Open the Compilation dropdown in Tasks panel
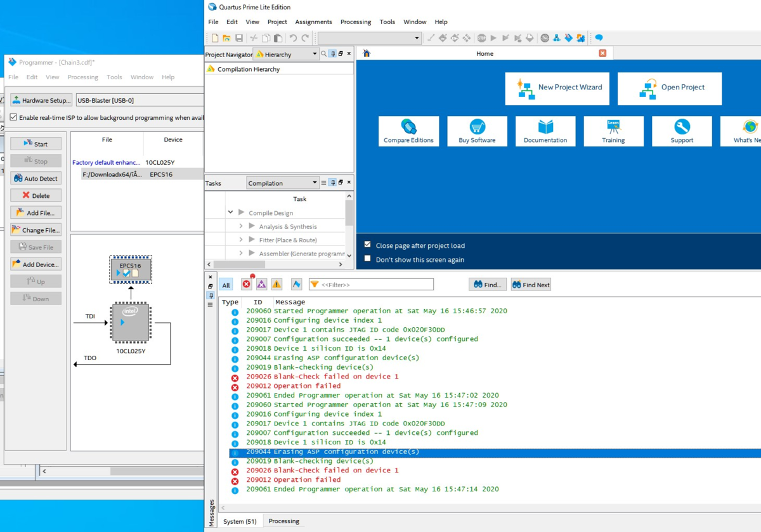 point(282,183)
